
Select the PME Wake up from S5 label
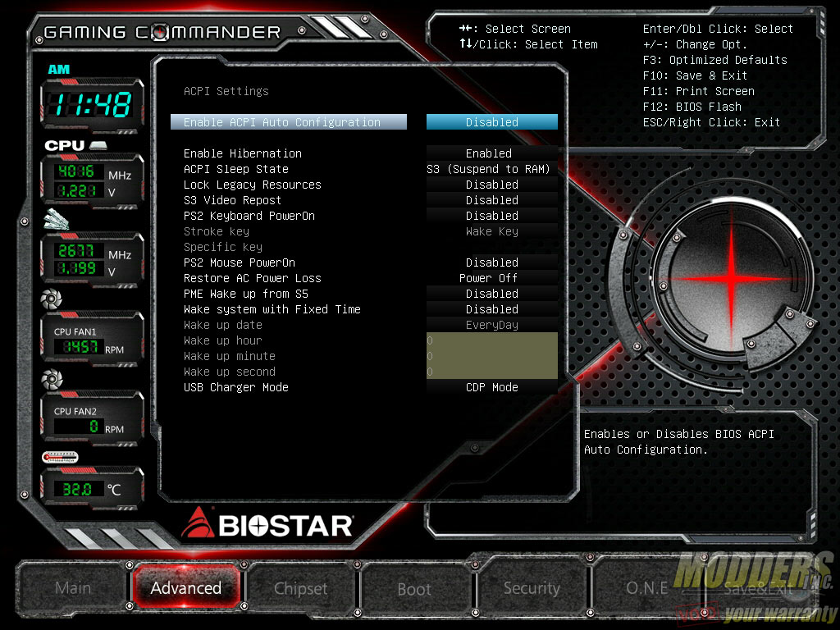246,294
